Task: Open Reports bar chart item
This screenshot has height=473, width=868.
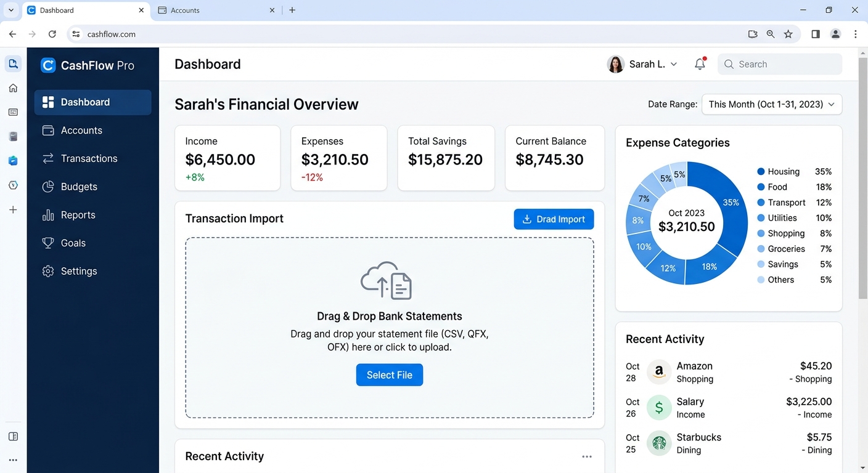Action: pos(78,215)
